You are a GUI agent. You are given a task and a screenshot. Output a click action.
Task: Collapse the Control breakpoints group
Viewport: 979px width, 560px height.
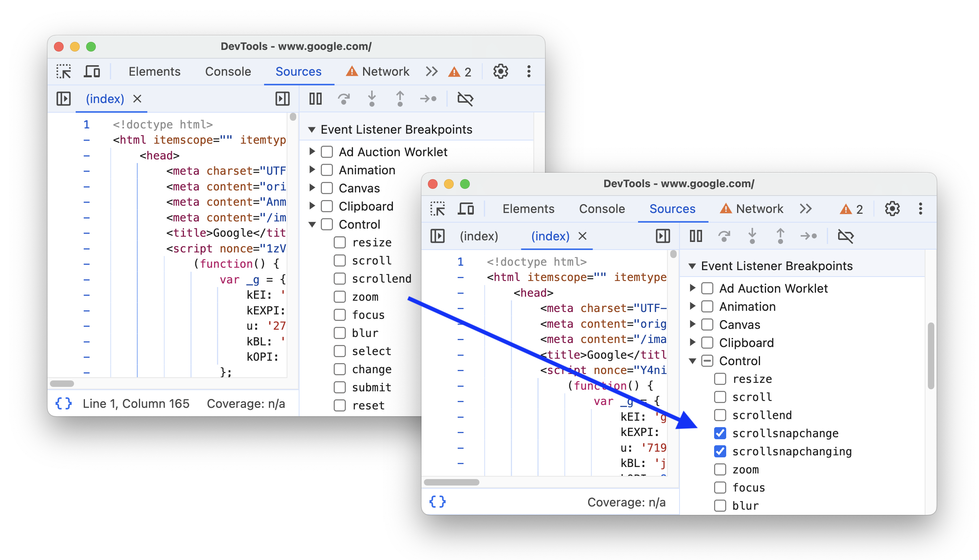pyautogui.click(x=694, y=361)
